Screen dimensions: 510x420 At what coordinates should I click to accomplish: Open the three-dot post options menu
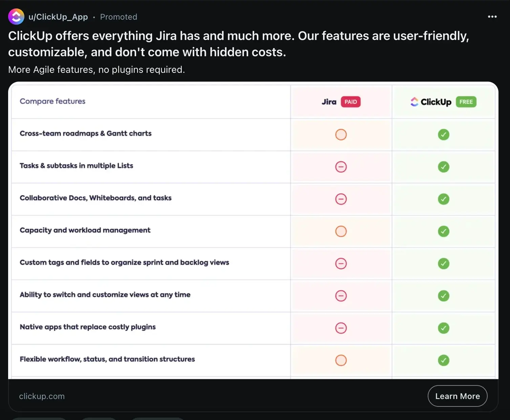492,17
